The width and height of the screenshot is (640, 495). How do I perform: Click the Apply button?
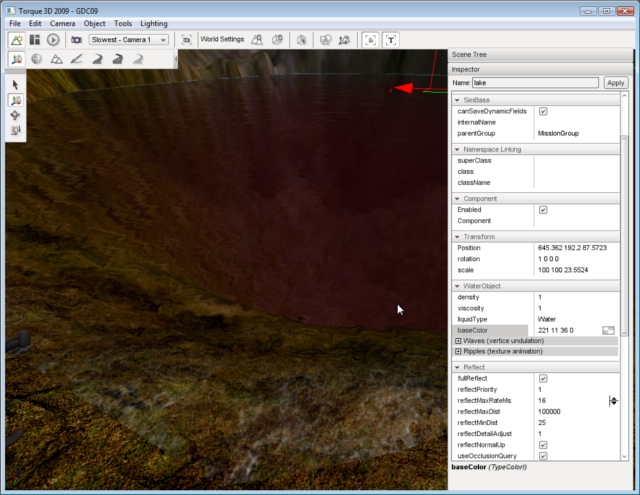coord(616,83)
